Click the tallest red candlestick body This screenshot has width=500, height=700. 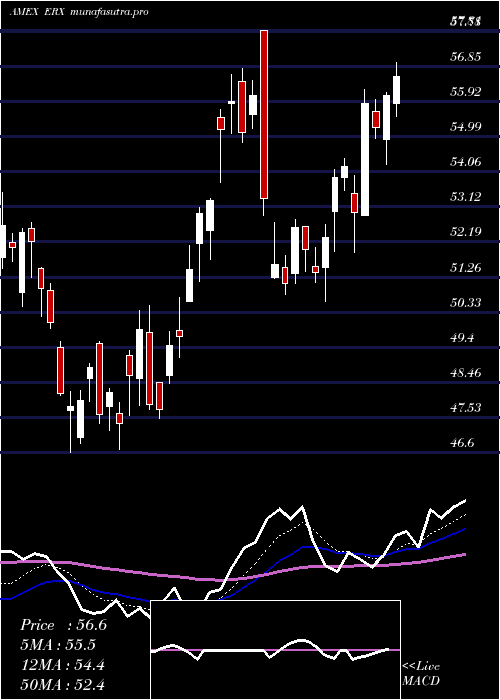point(264,114)
